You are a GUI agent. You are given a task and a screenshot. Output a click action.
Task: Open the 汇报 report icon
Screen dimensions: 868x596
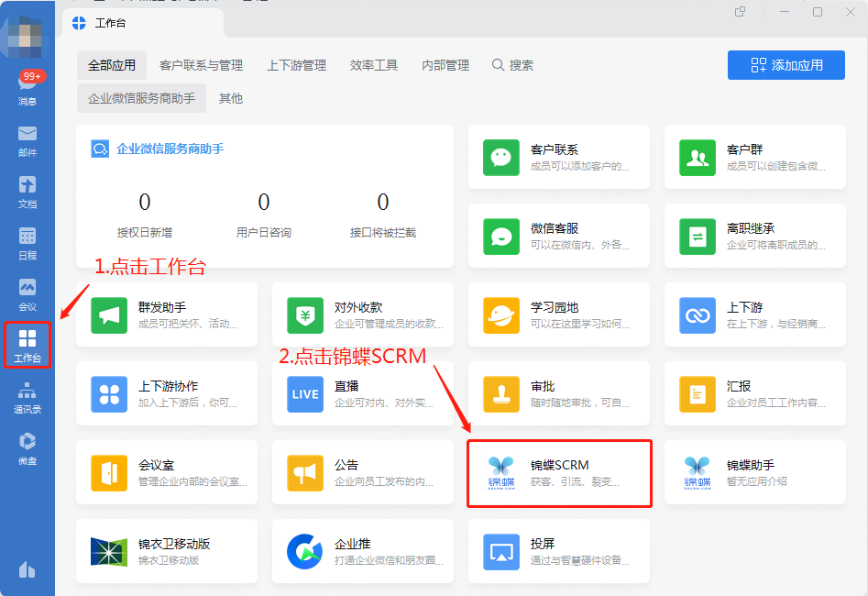[x=697, y=394]
